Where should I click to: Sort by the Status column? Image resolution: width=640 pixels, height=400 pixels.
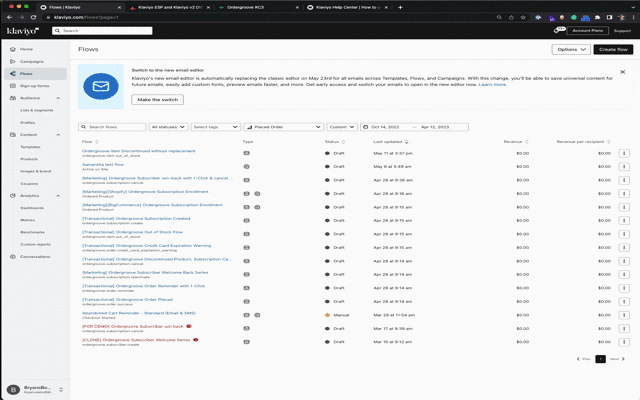[x=335, y=142]
